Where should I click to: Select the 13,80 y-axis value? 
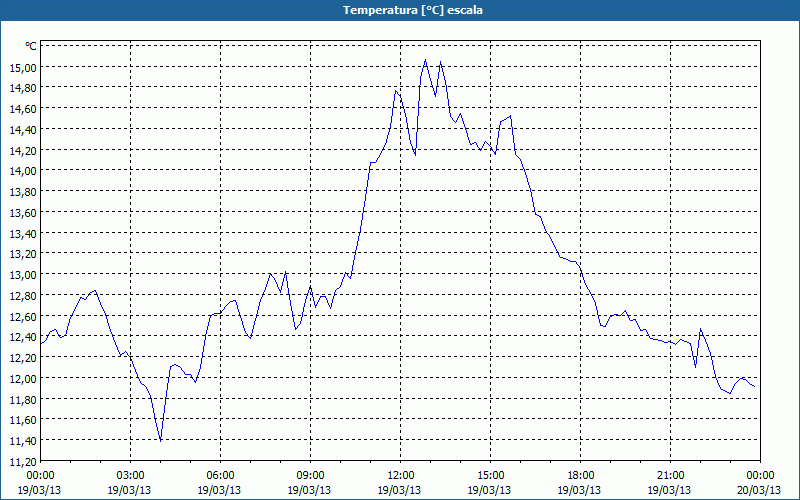[23, 192]
